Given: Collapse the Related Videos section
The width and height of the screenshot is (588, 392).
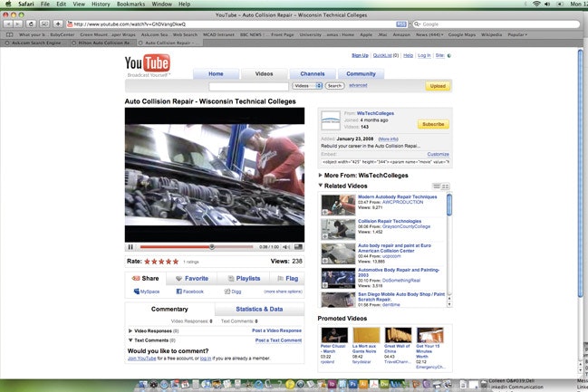Looking at the screenshot, I should (x=320, y=185).
